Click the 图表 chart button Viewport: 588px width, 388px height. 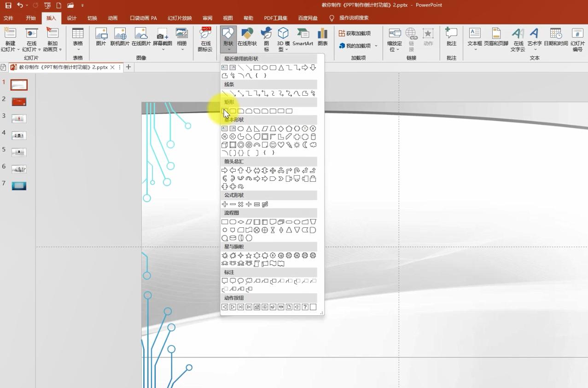pos(323,37)
